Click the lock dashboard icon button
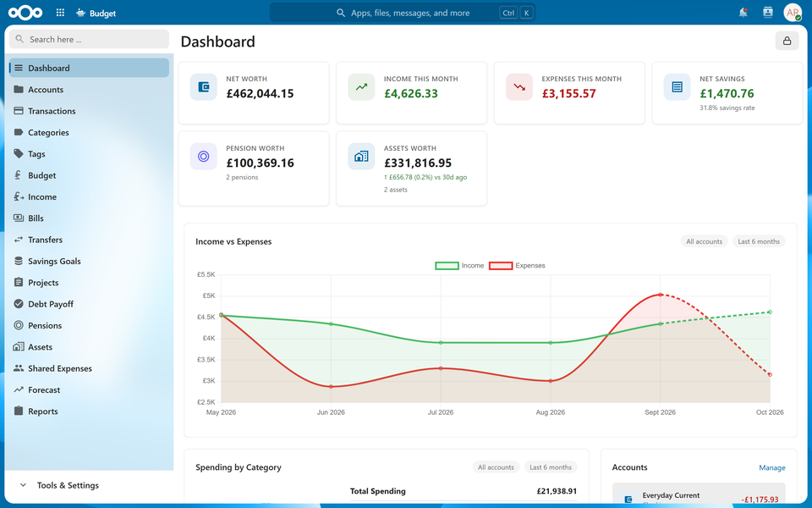Viewport: 812px width, 508px height. 787,41
